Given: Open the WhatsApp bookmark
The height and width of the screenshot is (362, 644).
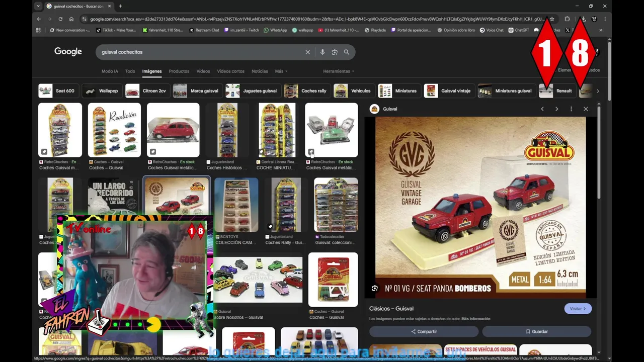Looking at the screenshot, I should point(275,30).
